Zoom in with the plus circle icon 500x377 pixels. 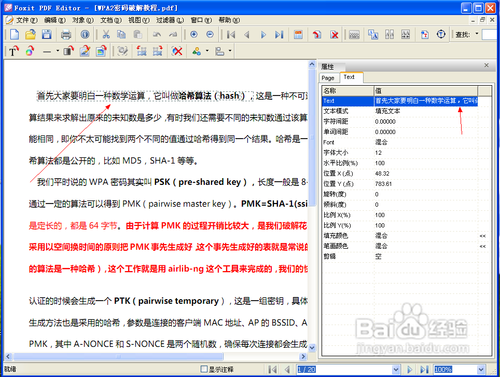coord(194,34)
